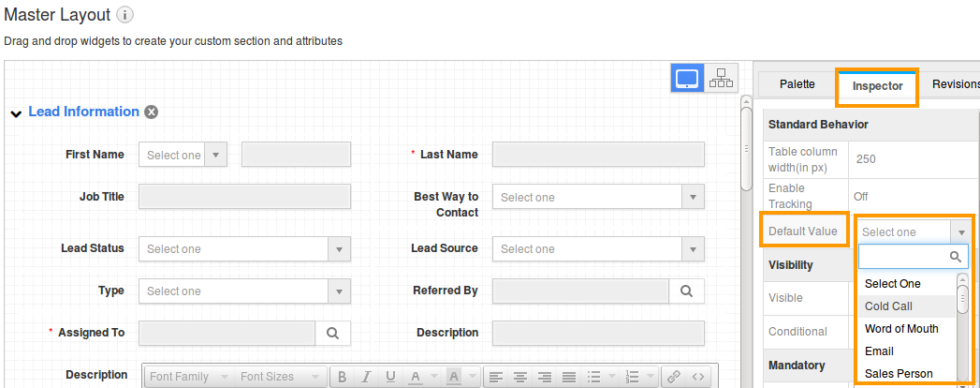This screenshot has width=980, height=388.
Task: Select Word of Mouth option
Action: (900, 329)
